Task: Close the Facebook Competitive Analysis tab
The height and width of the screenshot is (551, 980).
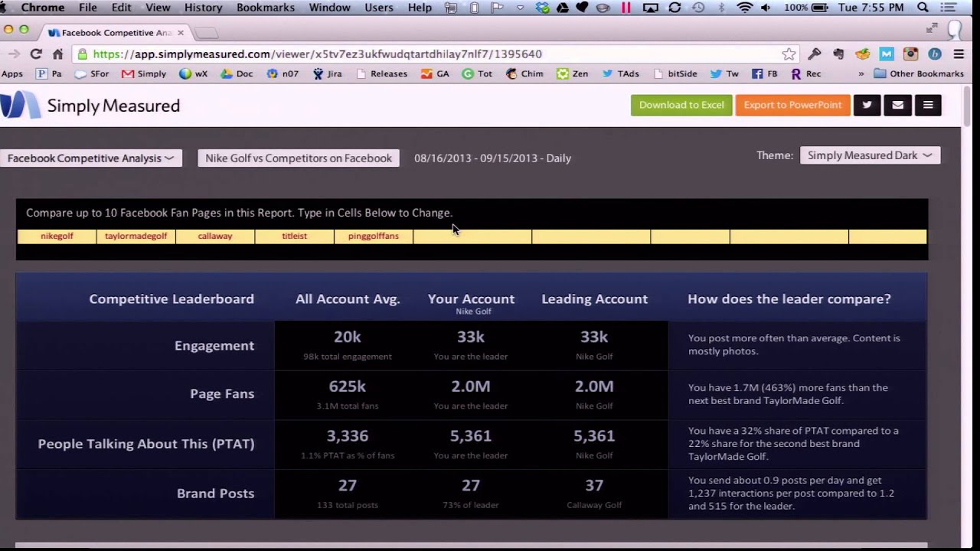Action: pos(181,33)
